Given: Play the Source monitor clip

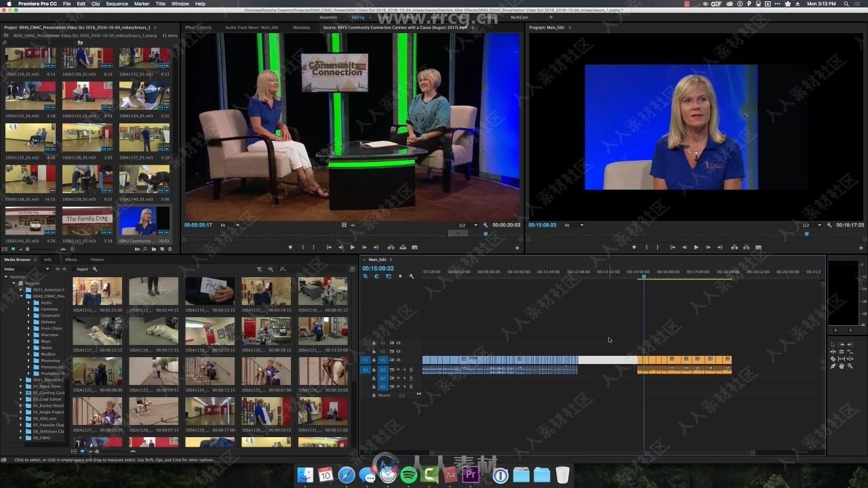Looking at the screenshot, I should coord(353,247).
